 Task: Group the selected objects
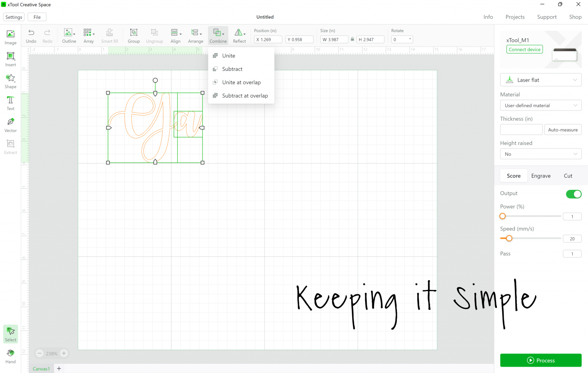134,35
